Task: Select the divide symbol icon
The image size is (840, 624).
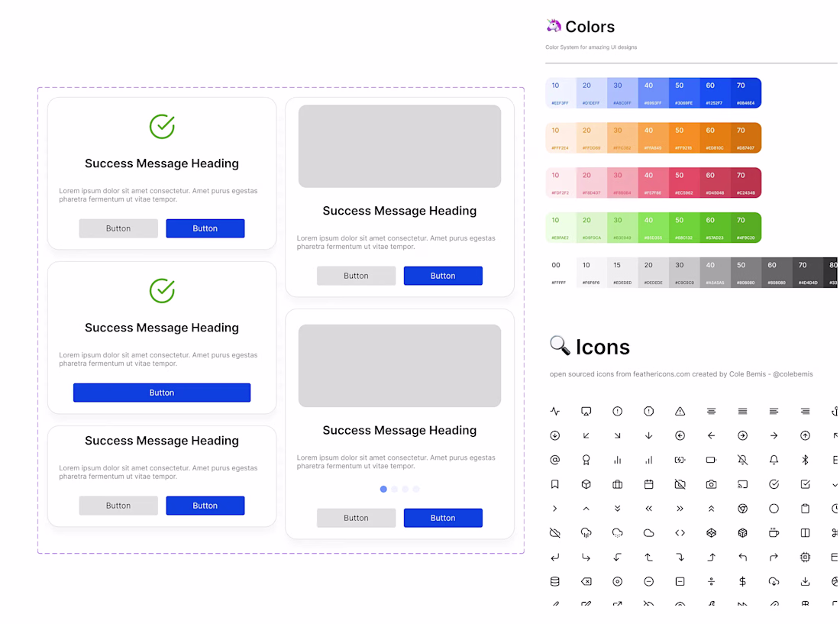Action: point(712,581)
